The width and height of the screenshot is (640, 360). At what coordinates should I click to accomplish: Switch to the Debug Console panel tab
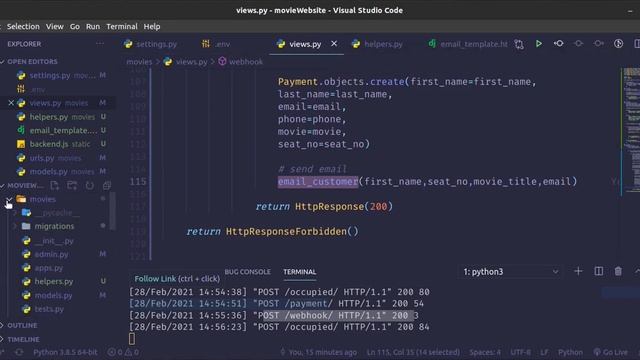point(247,272)
